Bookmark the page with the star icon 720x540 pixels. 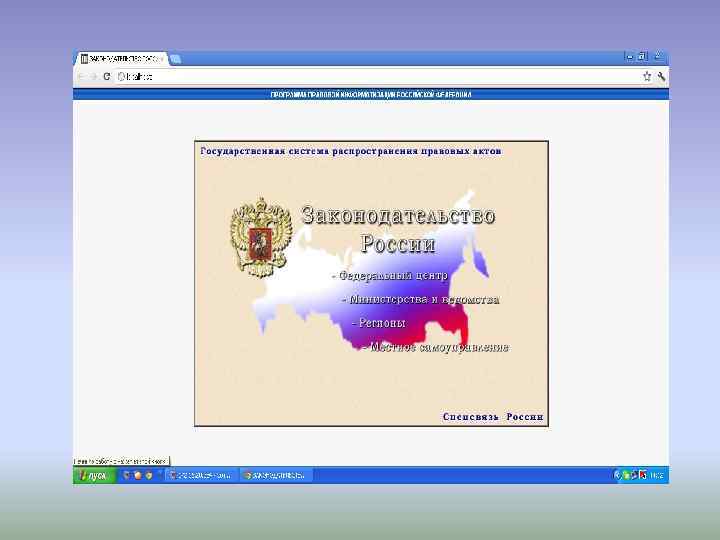647,77
